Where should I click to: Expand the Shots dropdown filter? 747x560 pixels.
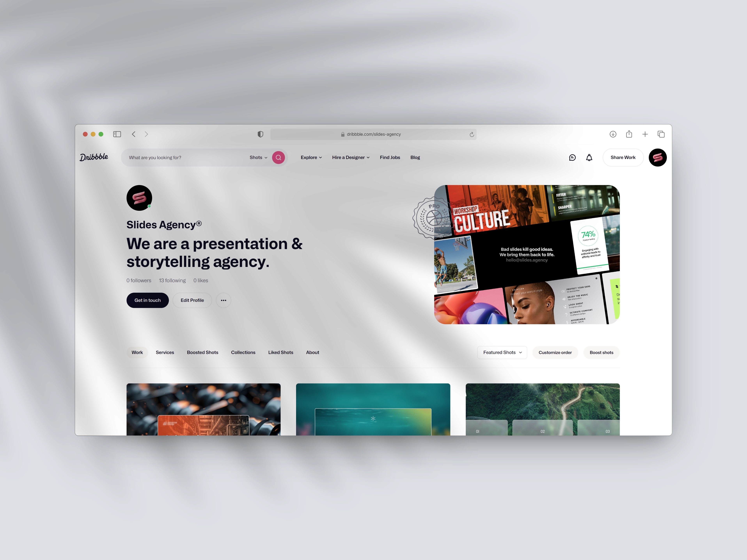coord(259,157)
